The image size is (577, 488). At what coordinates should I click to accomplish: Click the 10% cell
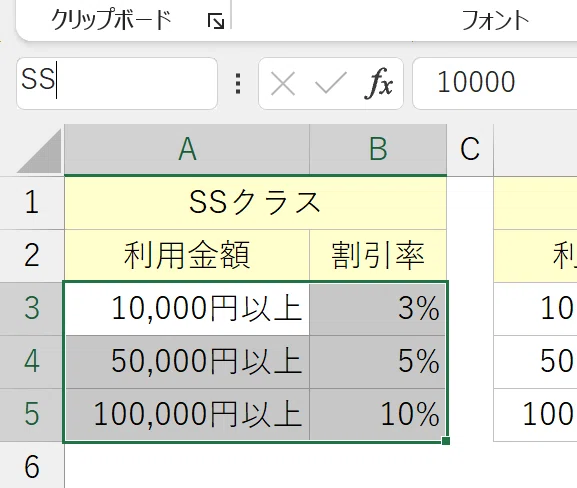tap(378, 414)
